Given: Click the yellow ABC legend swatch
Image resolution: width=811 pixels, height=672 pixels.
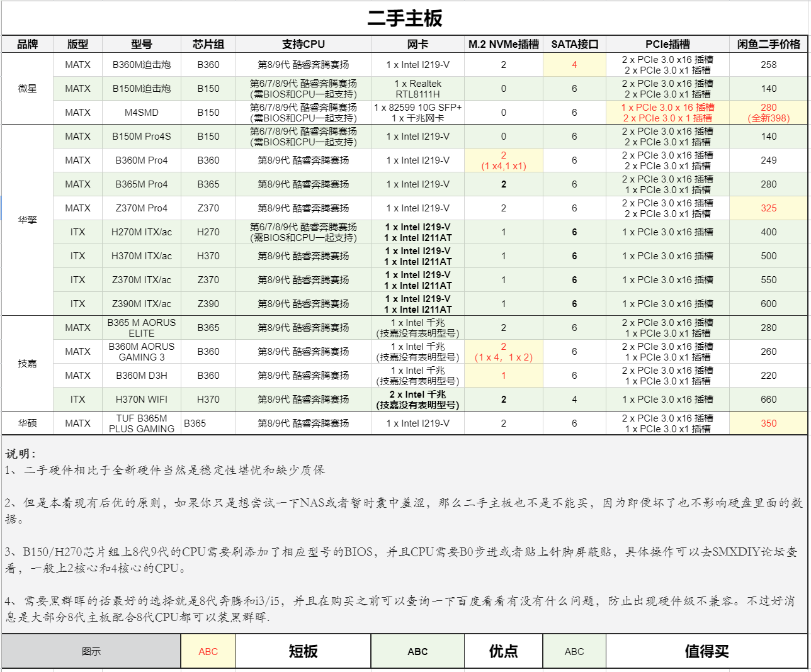Looking at the screenshot, I should 208,651.
